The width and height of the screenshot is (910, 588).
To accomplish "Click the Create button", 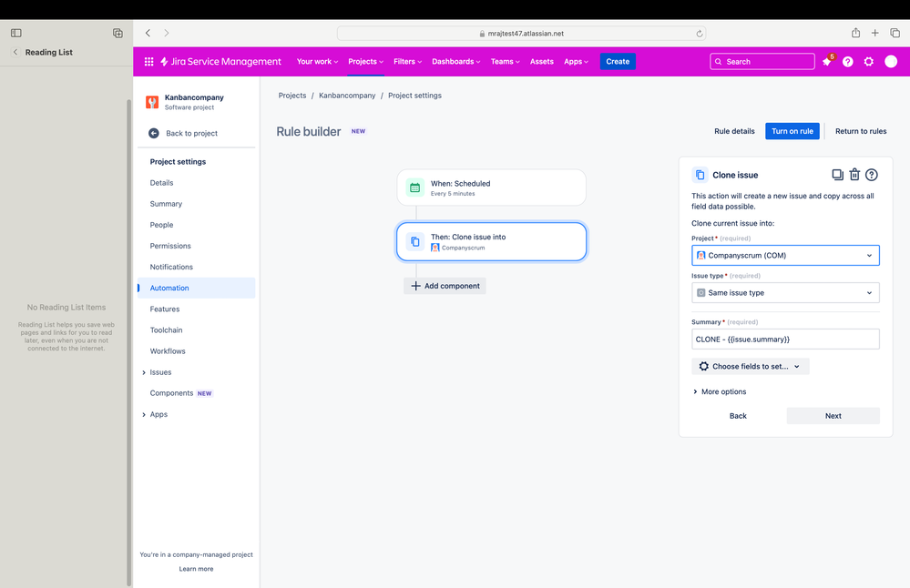I will [x=618, y=62].
